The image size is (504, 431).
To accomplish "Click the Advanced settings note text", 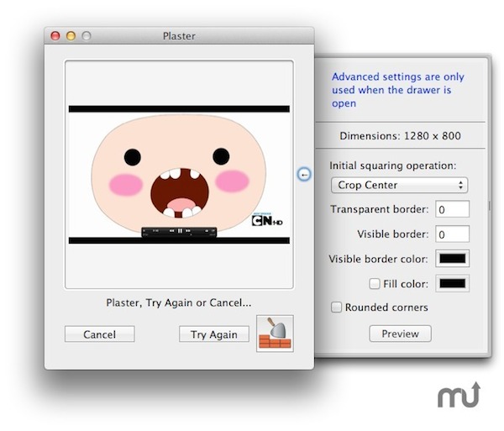I will (398, 90).
